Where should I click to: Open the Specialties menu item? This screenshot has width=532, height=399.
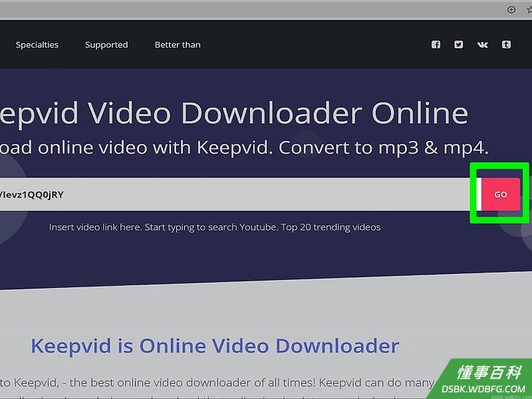(x=37, y=45)
